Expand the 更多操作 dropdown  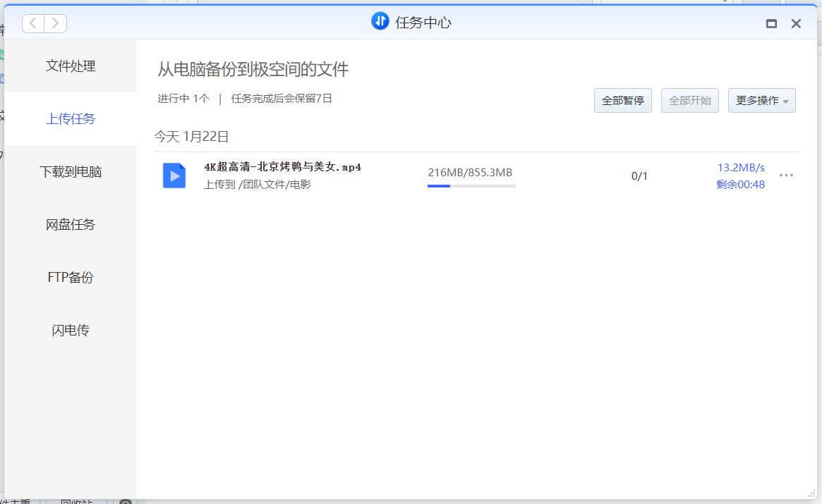761,100
